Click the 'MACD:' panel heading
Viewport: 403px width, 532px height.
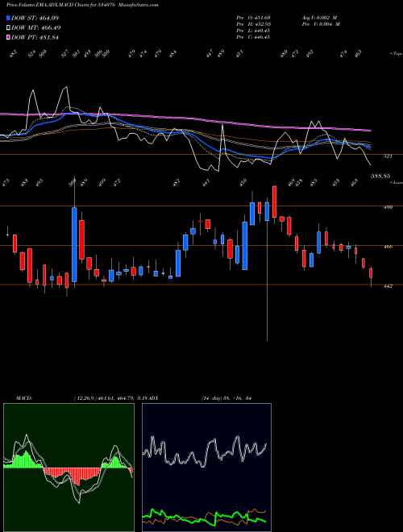(23, 398)
